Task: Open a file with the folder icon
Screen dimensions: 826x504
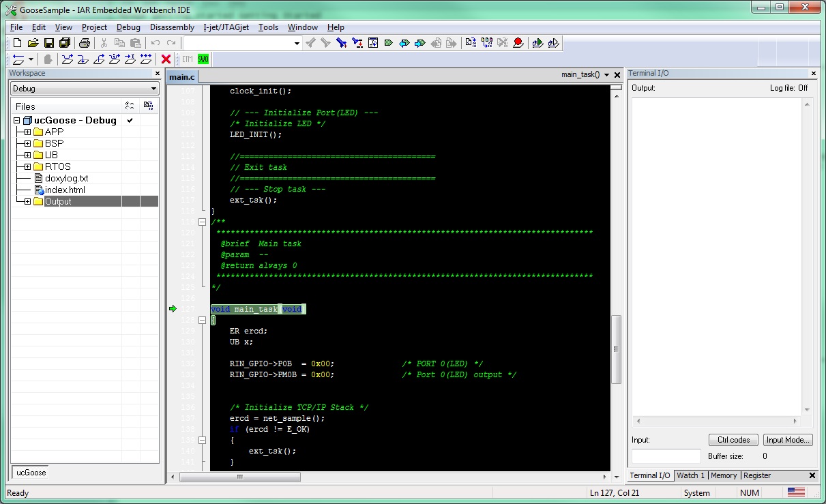Action: [33, 43]
